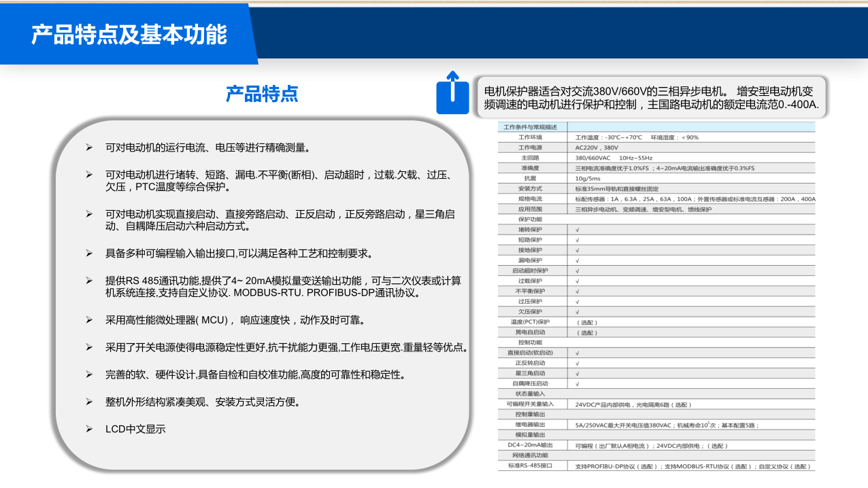Select the bullet arrow before 可对电动机的运行电流
Screen dimensions: 868x488
[x=88, y=147]
